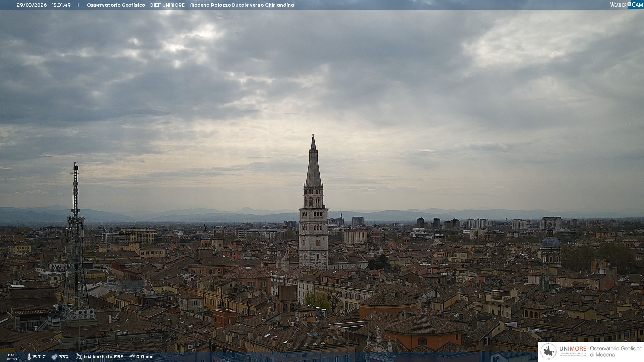Click the rain umbrella precipitation icon
644x362 pixels.
[x=132, y=357]
